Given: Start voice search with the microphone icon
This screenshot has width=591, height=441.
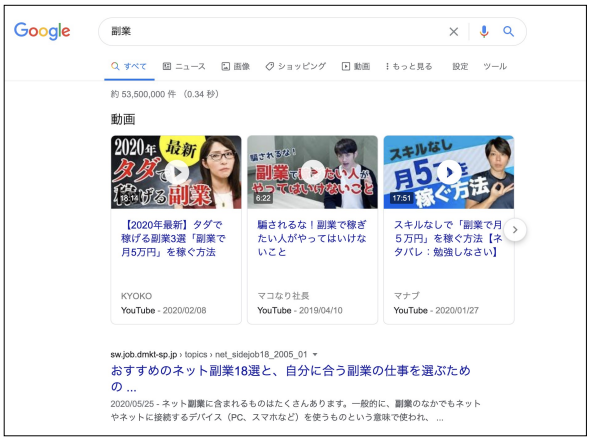Looking at the screenshot, I should point(484,31).
